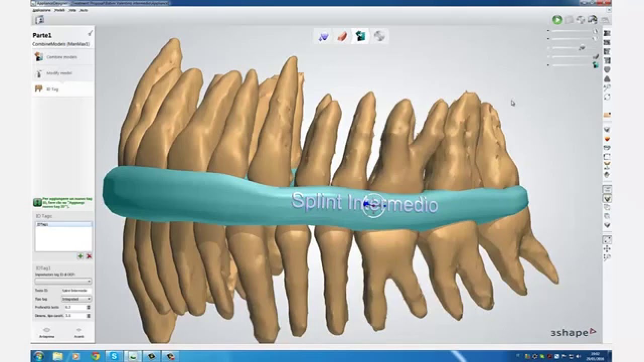Open the Modify model step
644x362 pixels.
click(x=63, y=73)
